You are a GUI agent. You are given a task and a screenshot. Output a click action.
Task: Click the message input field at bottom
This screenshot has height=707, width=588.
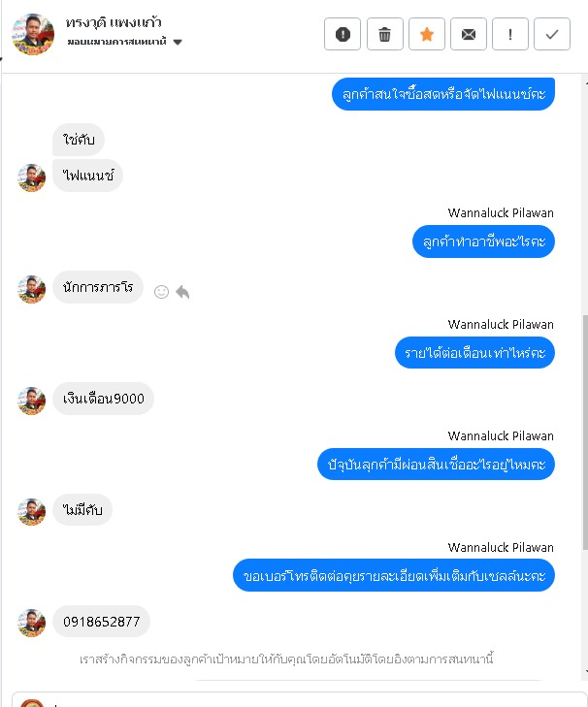(299, 700)
